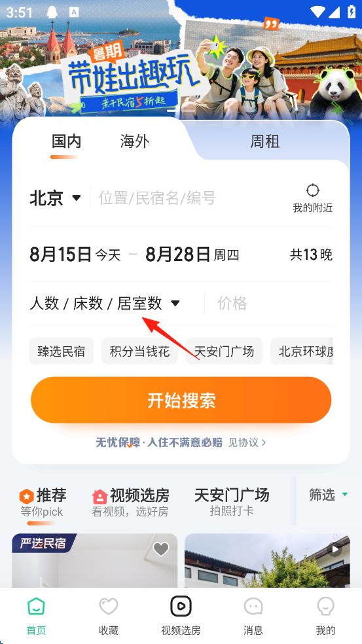Select the 积分当钱花 filter chip
The height and width of the screenshot is (644, 362).
click(x=139, y=351)
